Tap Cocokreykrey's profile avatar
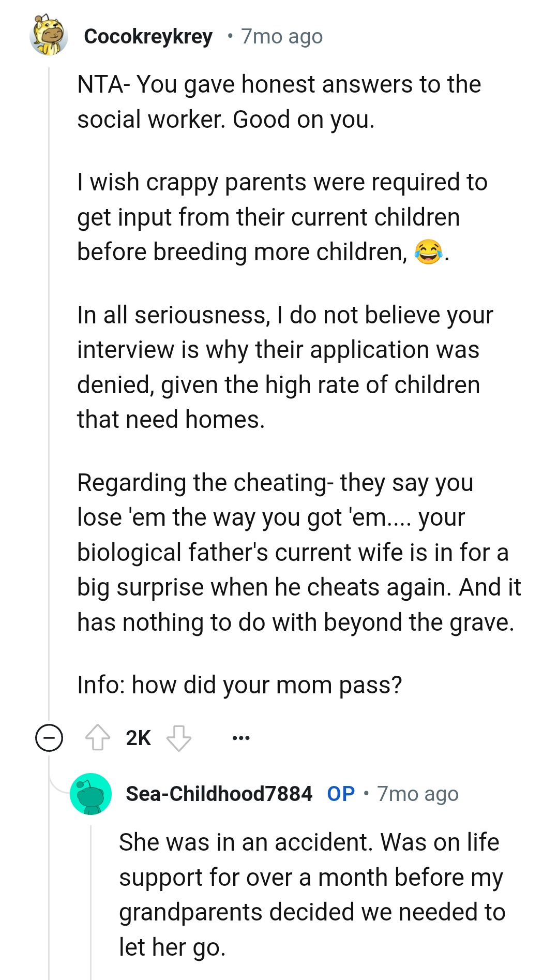The width and height of the screenshot is (558, 980). click(49, 36)
